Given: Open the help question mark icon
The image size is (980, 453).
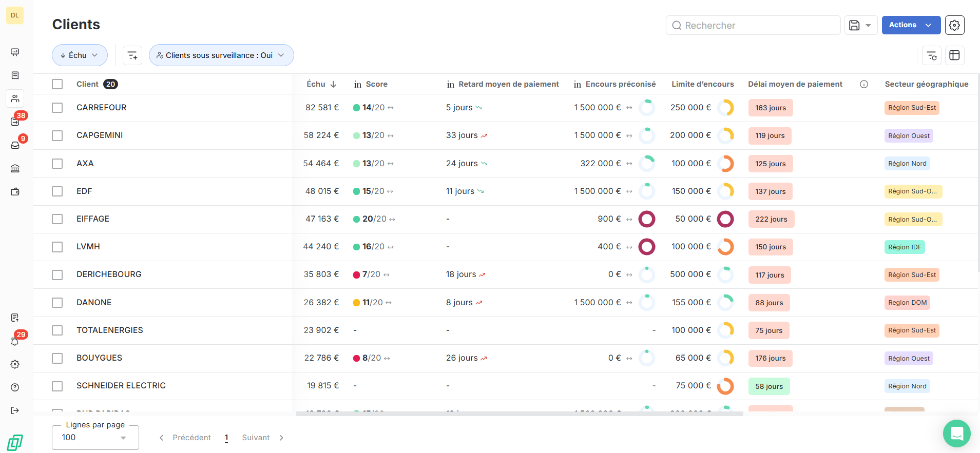Looking at the screenshot, I should [x=15, y=387].
